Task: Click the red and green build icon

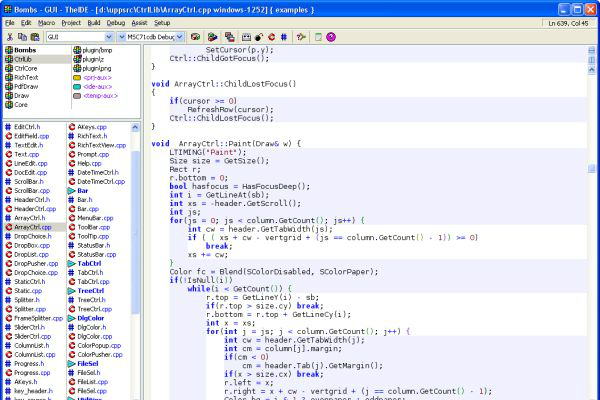Action: tap(212, 37)
